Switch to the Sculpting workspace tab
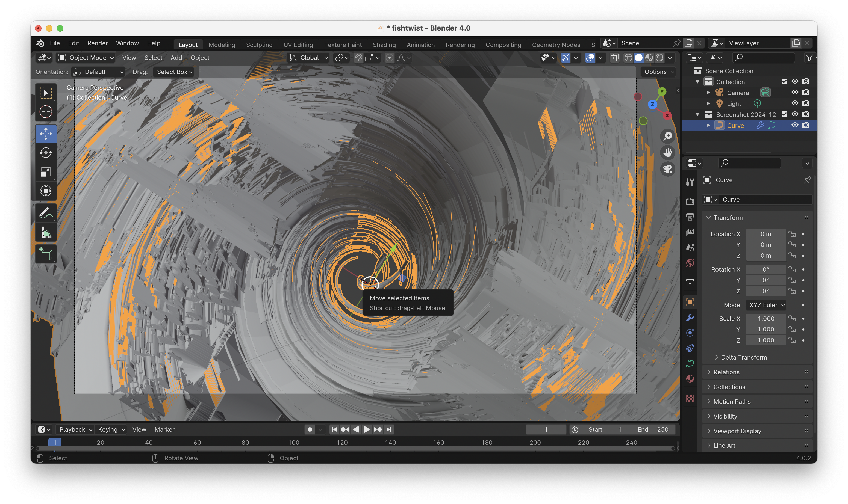The image size is (848, 504). click(259, 45)
